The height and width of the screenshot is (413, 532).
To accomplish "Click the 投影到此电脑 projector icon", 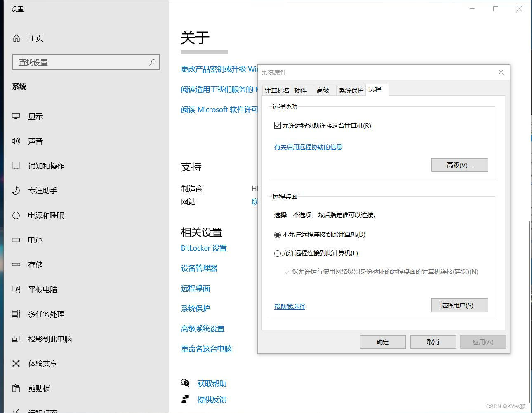I will (x=16, y=339).
